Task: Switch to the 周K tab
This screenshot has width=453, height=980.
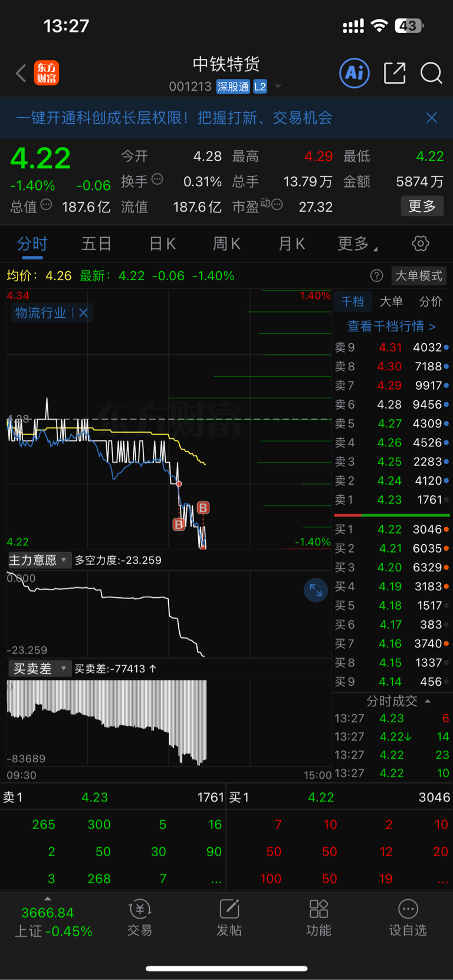Action: 226,244
